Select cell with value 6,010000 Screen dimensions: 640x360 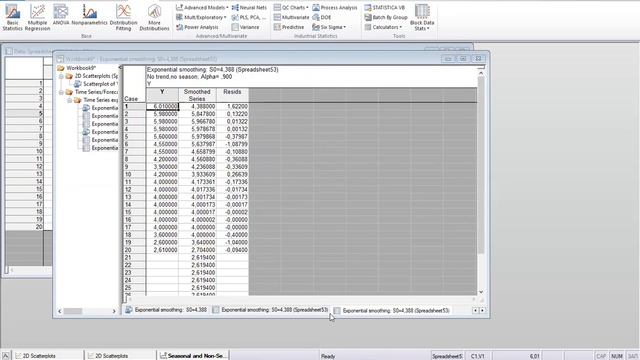(162, 106)
